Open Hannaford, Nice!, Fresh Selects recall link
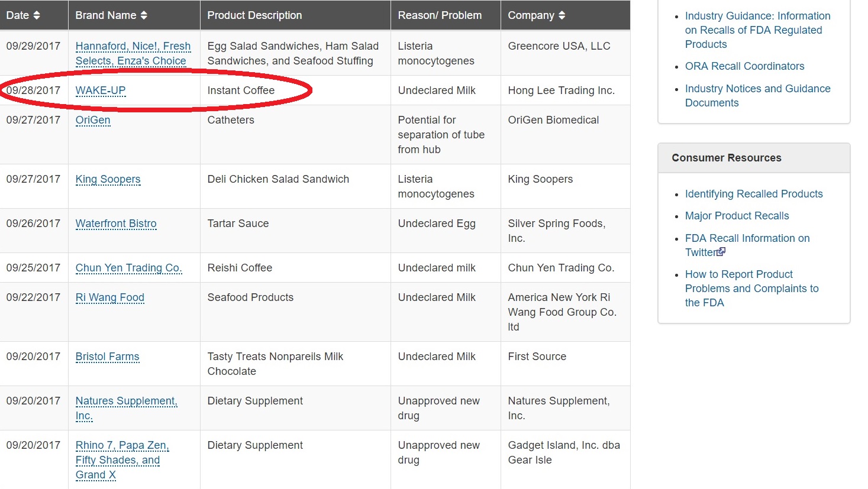 tap(133, 53)
